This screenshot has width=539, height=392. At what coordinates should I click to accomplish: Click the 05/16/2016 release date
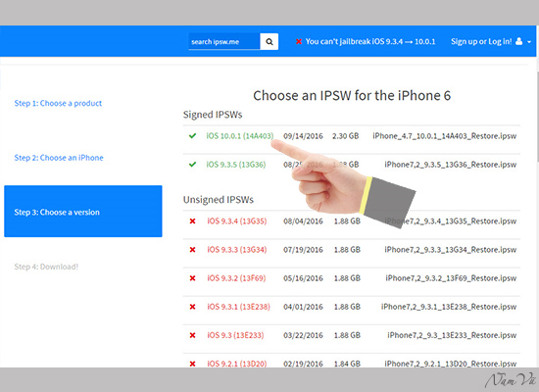coord(303,278)
